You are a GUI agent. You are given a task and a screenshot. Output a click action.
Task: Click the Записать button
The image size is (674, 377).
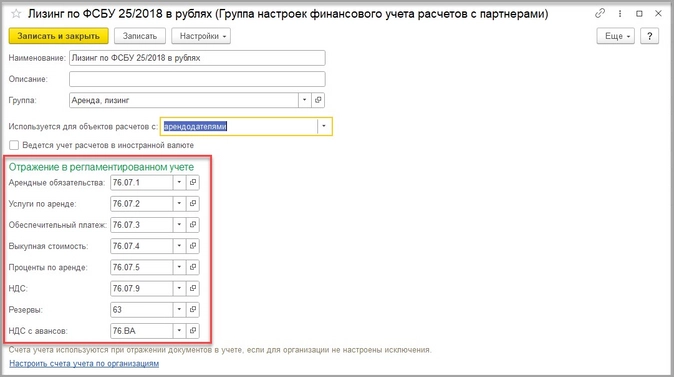click(x=140, y=36)
